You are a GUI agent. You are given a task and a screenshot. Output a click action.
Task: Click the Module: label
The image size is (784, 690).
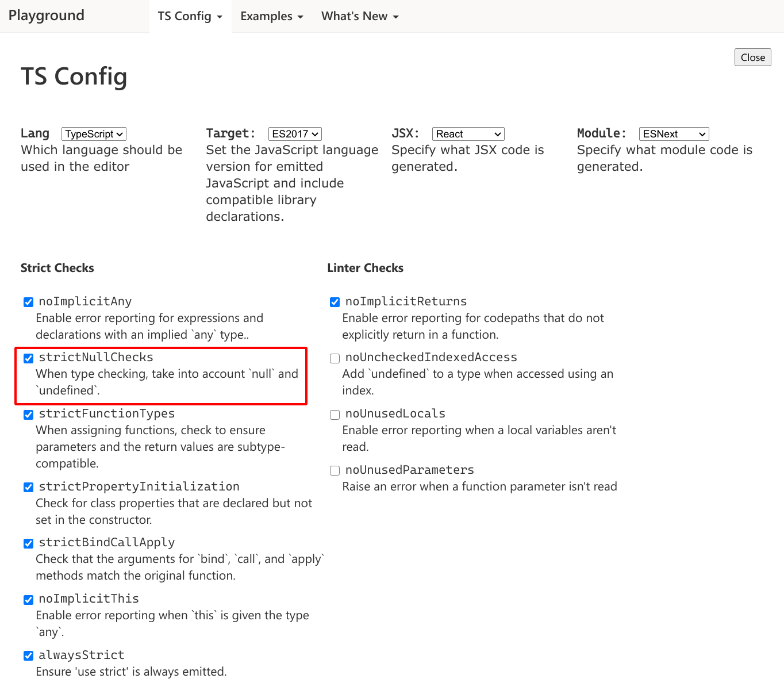(x=601, y=133)
